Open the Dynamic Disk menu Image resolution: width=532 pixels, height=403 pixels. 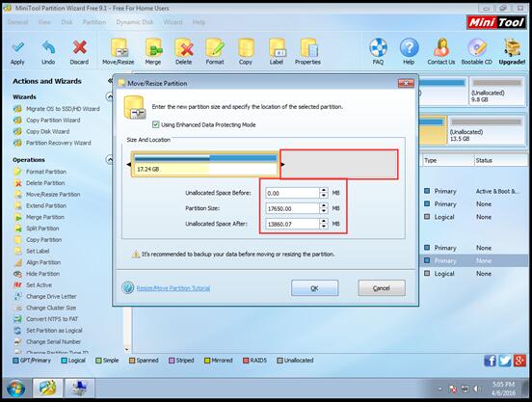[x=135, y=22]
